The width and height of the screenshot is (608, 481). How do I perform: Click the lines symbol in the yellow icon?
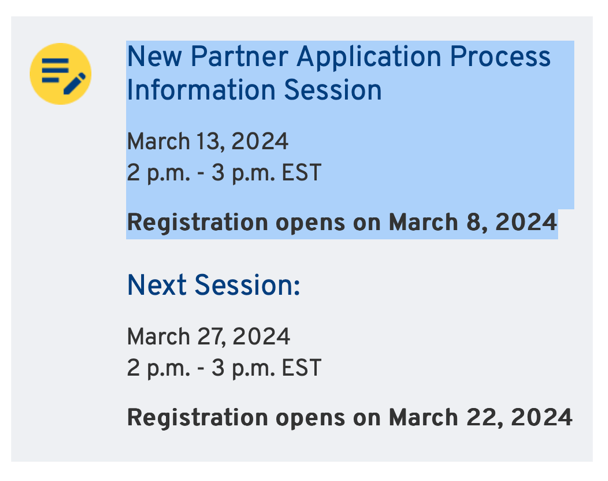55,70
